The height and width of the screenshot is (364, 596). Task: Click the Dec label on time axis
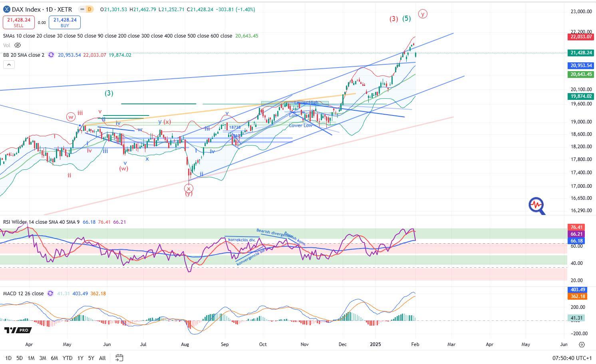(342, 344)
